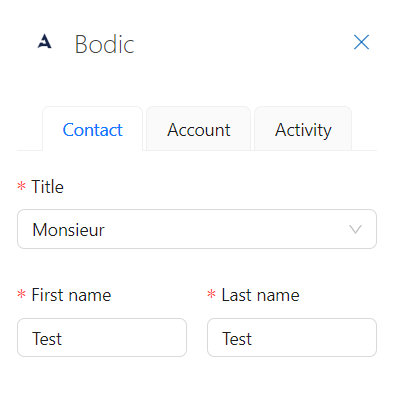The width and height of the screenshot is (404, 404).
Task: Click the Bodic heading text
Action: click(105, 44)
